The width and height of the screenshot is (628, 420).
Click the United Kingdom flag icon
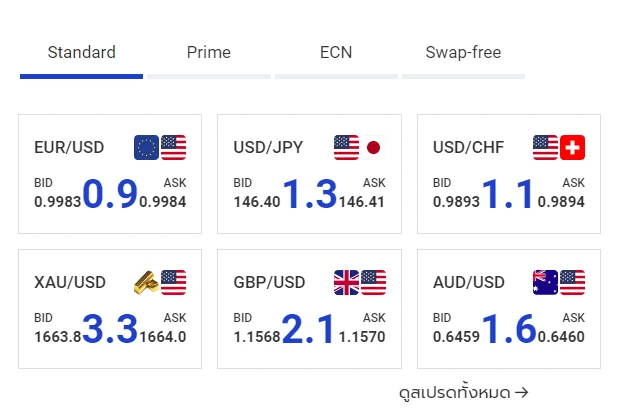pos(346,282)
